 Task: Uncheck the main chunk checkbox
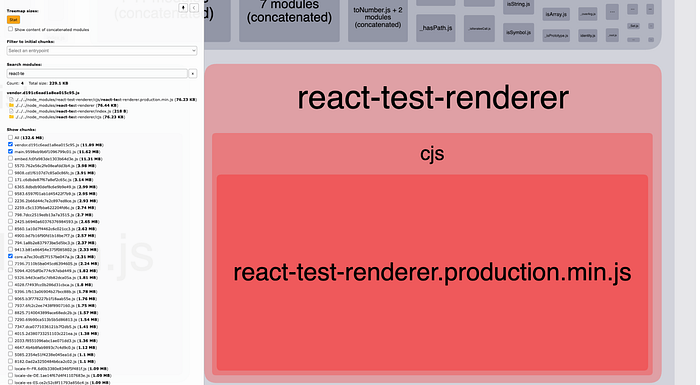(10, 151)
